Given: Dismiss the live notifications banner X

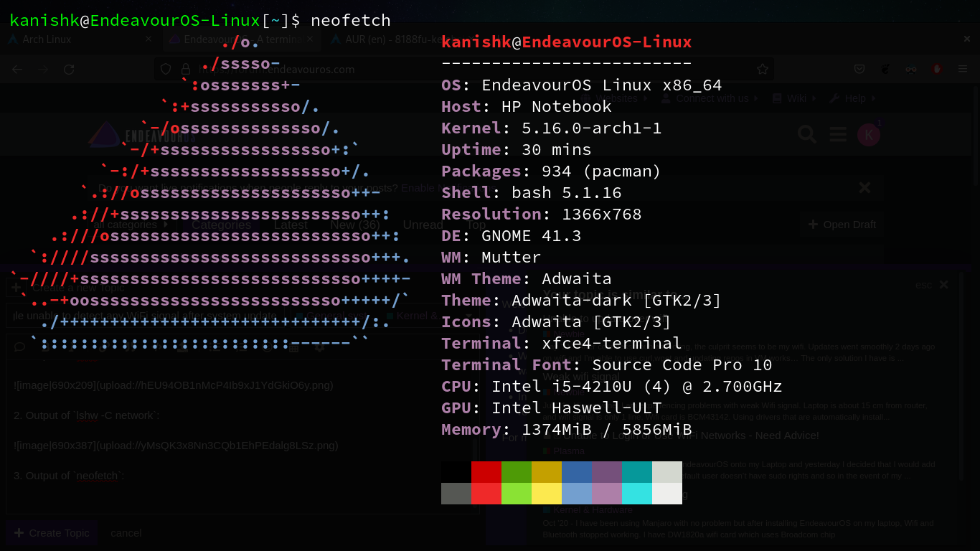Looking at the screenshot, I should (865, 187).
